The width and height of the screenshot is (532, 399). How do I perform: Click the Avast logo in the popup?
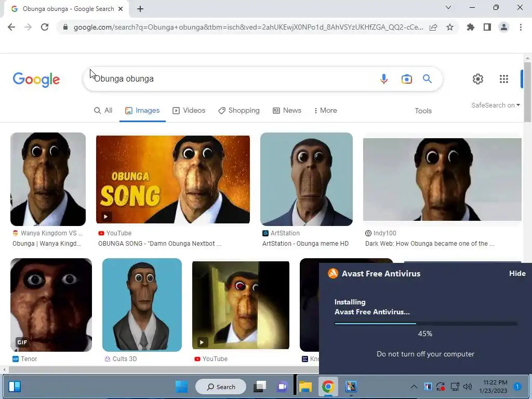coord(333,273)
